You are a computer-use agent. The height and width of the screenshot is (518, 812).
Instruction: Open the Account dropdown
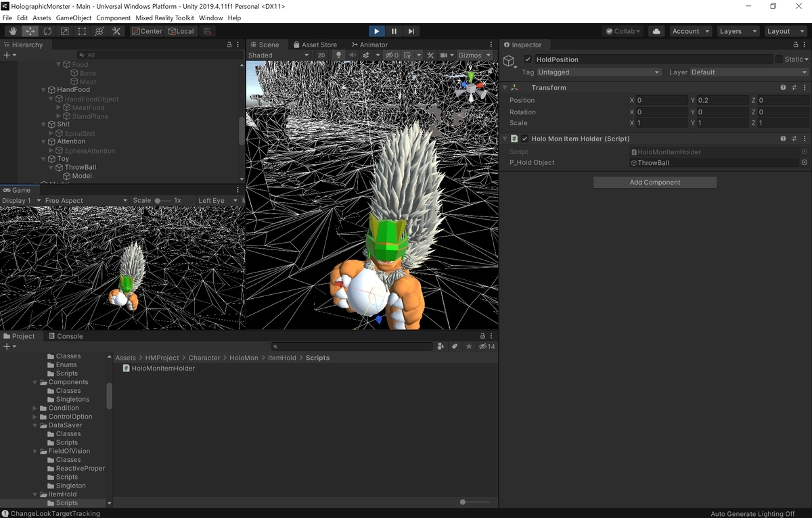[690, 31]
